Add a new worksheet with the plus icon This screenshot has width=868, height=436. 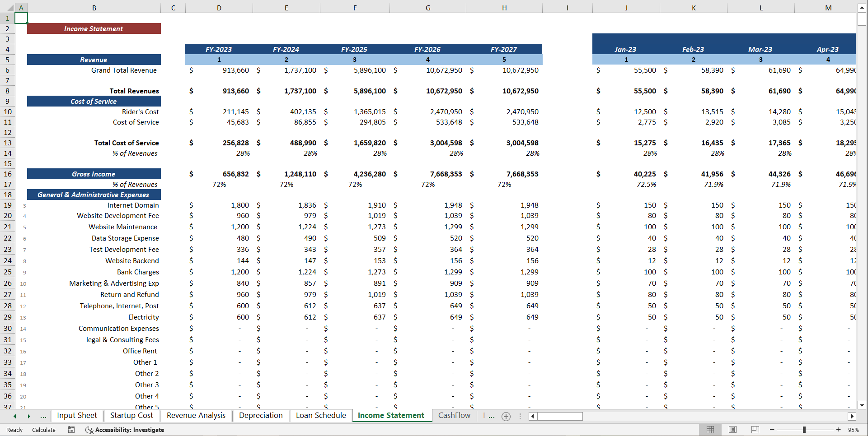pyautogui.click(x=506, y=416)
